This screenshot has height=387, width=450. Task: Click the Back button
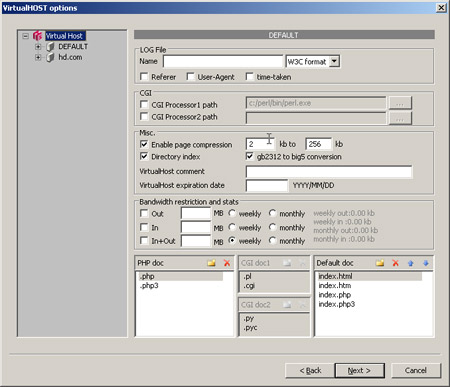click(310, 370)
